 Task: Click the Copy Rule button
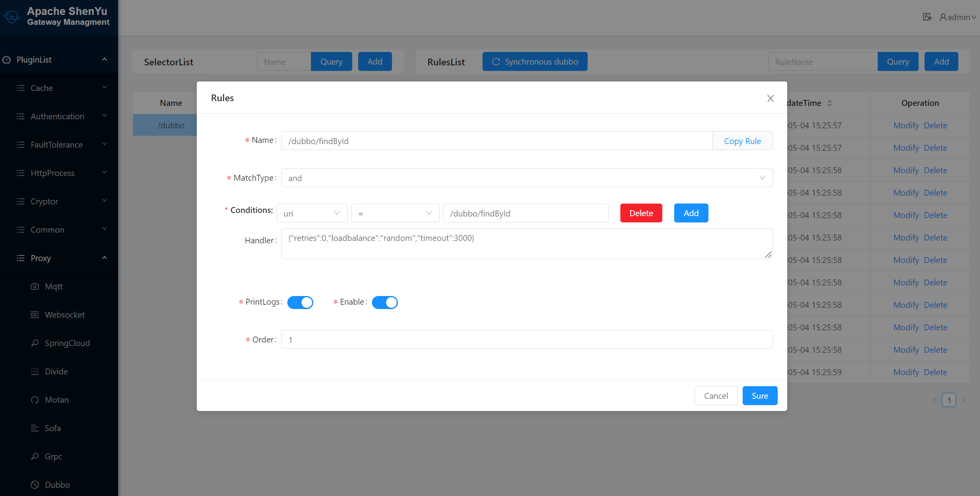pyautogui.click(x=742, y=141)
